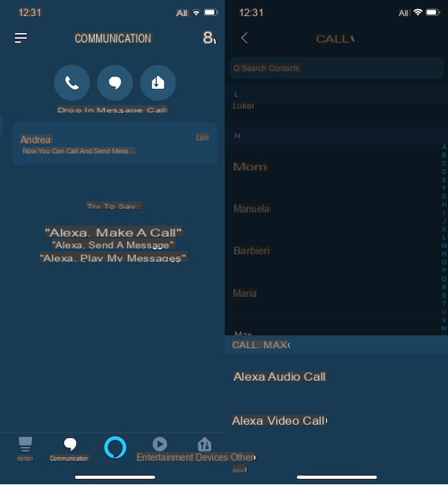Screen dimensions: 448x485
Task: Open the Home tab in bottom bar
Action: tap(25, 449)
